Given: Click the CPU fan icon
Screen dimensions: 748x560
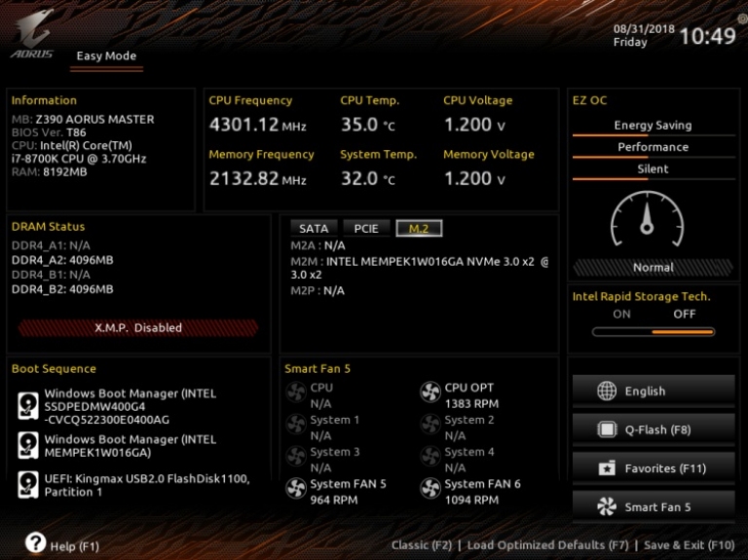Looking at the screenshot, I should point(296,392).
